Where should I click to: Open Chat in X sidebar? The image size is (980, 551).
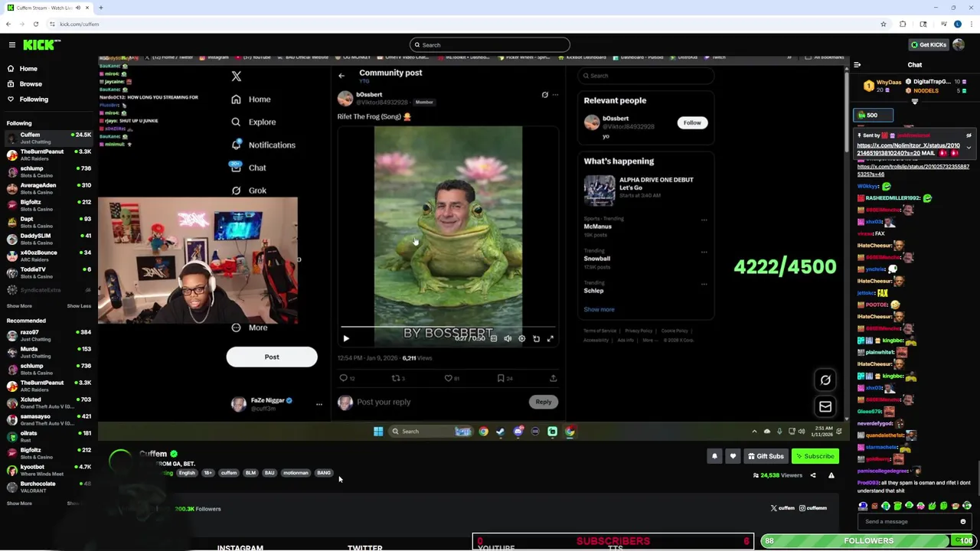tap(249, 168)
